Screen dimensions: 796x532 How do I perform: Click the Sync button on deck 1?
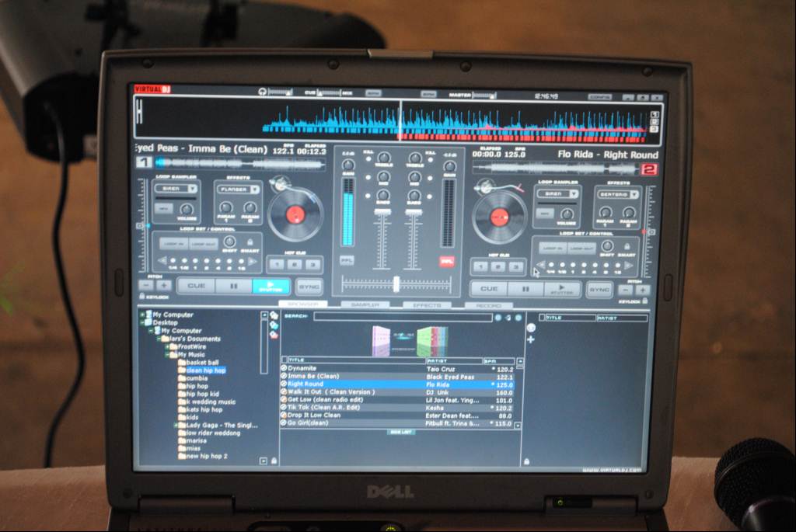pyautogui.click(x=309, y=287)
